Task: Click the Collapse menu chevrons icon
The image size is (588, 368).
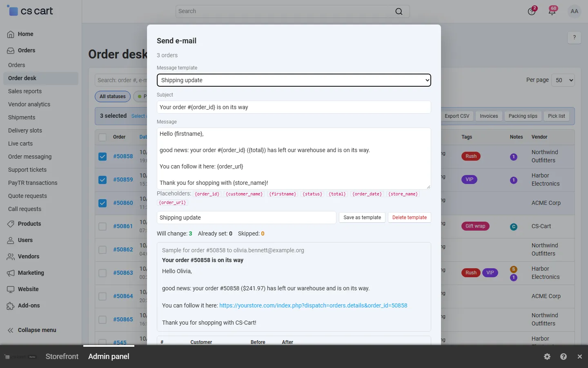Action: coord(11,330)
